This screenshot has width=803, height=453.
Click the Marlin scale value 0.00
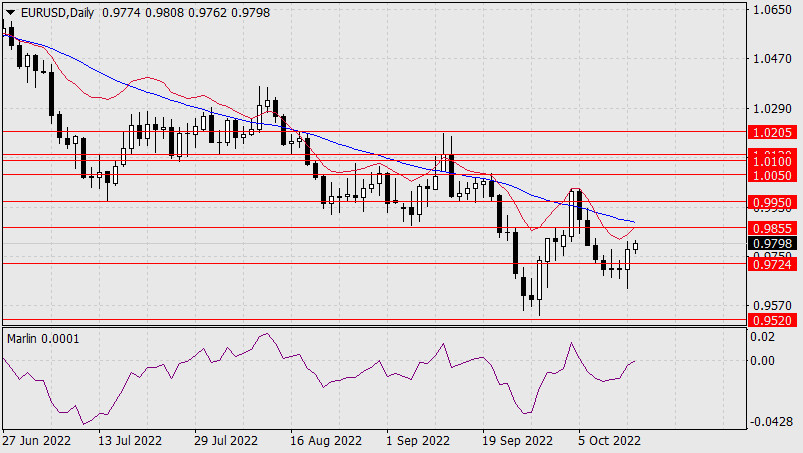[762, 361]
